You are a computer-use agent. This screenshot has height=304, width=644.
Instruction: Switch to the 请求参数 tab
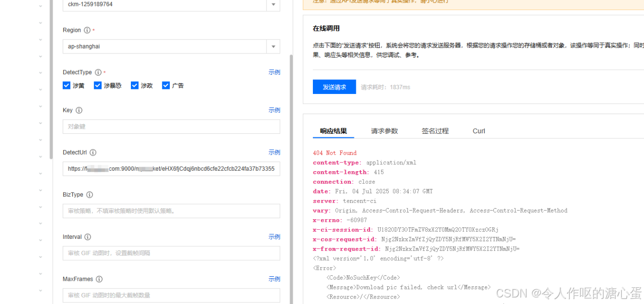click(385, 131)
